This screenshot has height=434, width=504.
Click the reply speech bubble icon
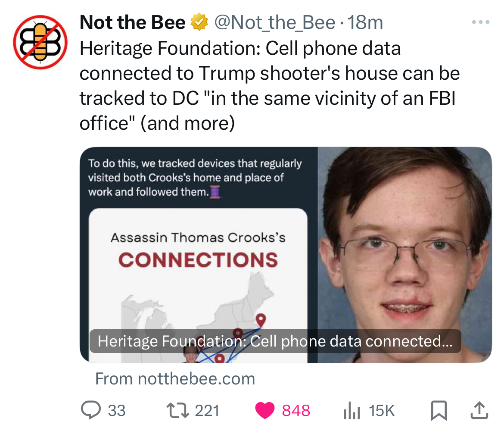90,410
